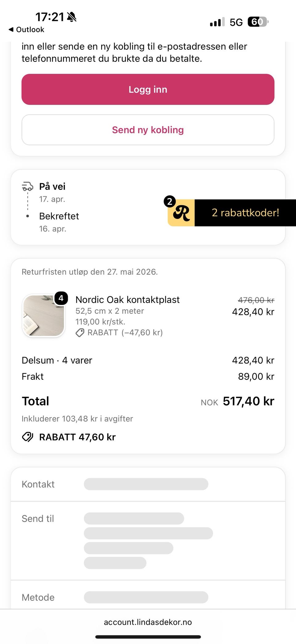Tap the tag icon next to RABATT 47,60 kr
Screen dimensions: 296x644
coord(27,437)
